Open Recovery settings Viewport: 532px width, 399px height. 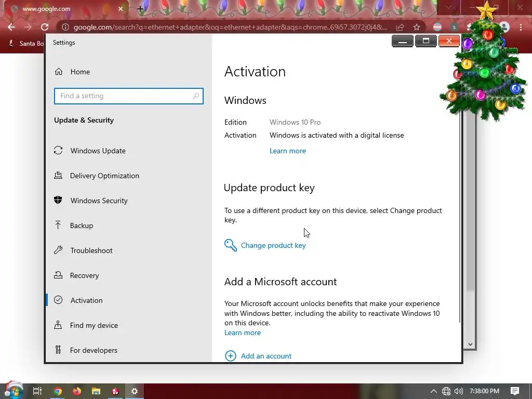tap(85, 275)
